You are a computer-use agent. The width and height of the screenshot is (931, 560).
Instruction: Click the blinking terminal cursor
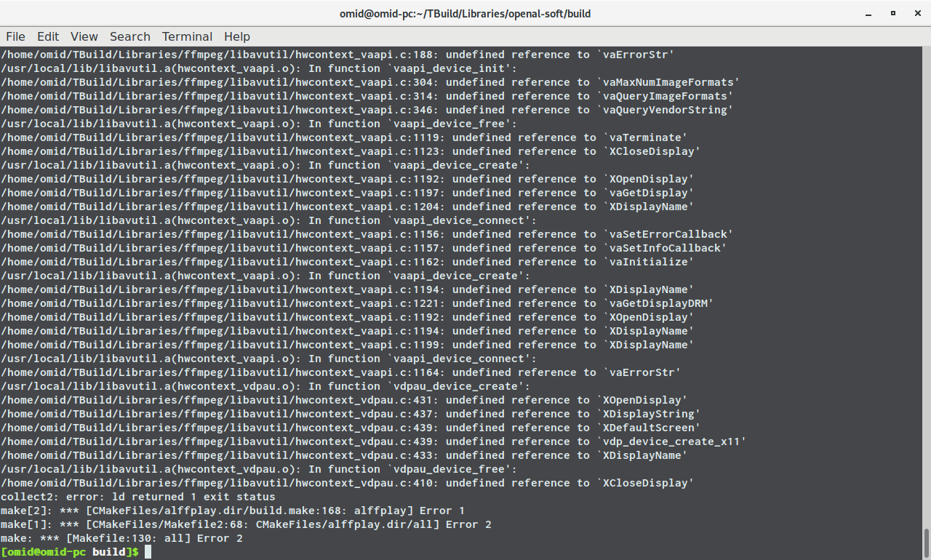[x=148, y=552]
